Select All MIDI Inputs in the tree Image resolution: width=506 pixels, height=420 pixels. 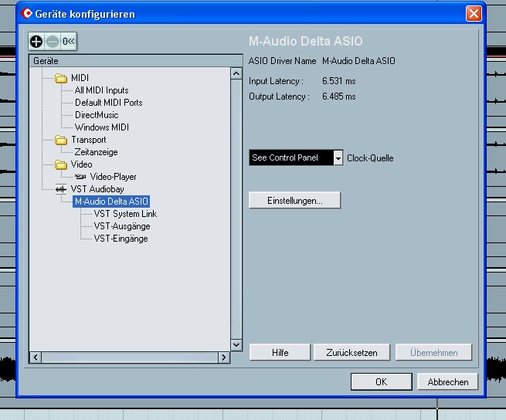pyautogui.click(x=102, y=90)
